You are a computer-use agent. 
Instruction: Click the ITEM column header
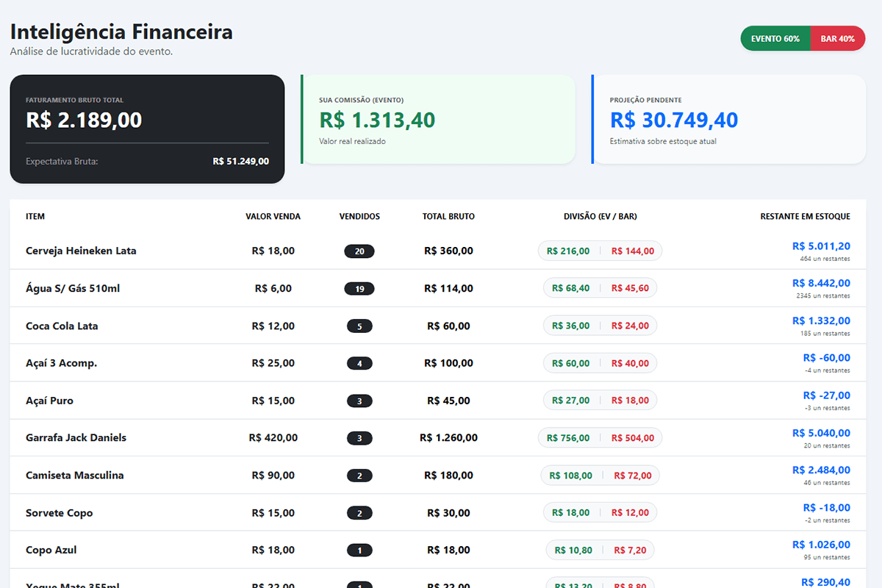35,216
